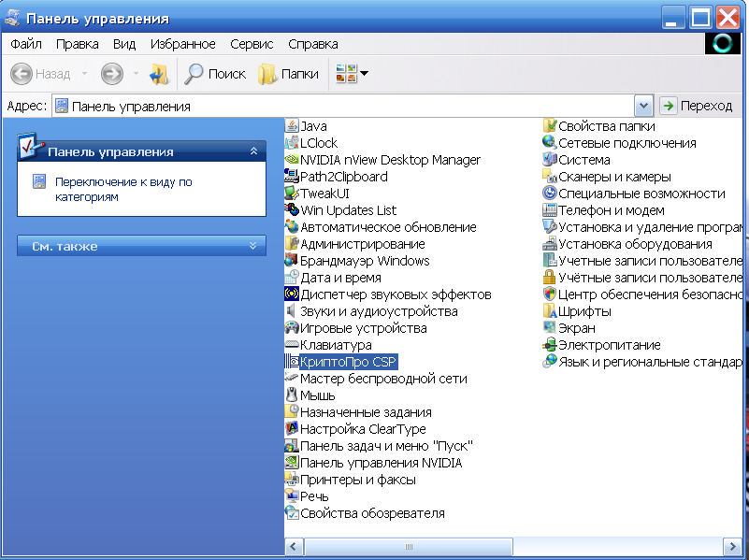
Task: Open the Электропитание power icon
Action: click(550, 345)
